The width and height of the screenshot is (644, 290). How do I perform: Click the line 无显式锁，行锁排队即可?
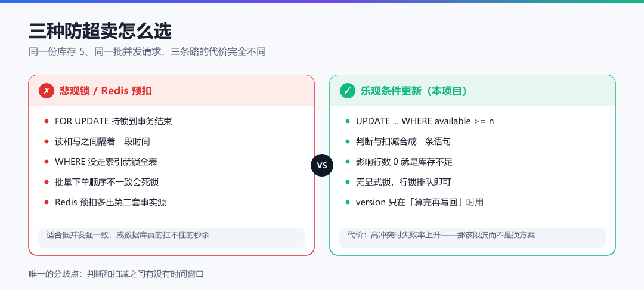click(x=403, y=182)
